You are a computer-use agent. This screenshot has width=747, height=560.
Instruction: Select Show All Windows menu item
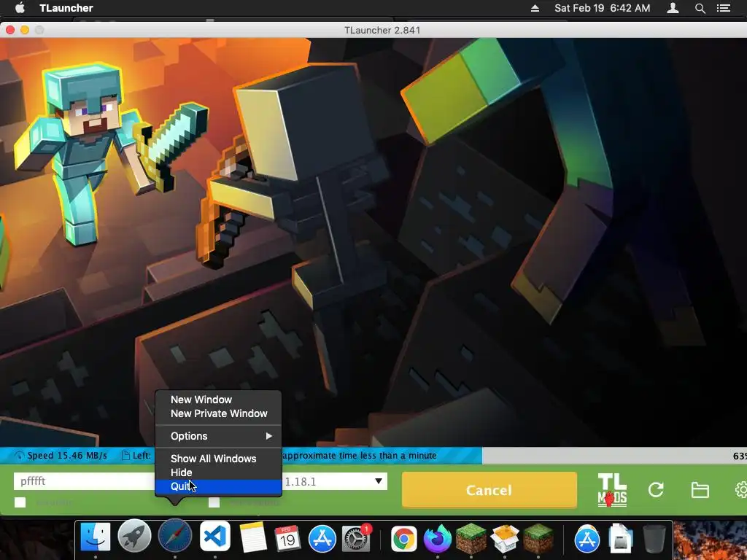pos(219,459)
